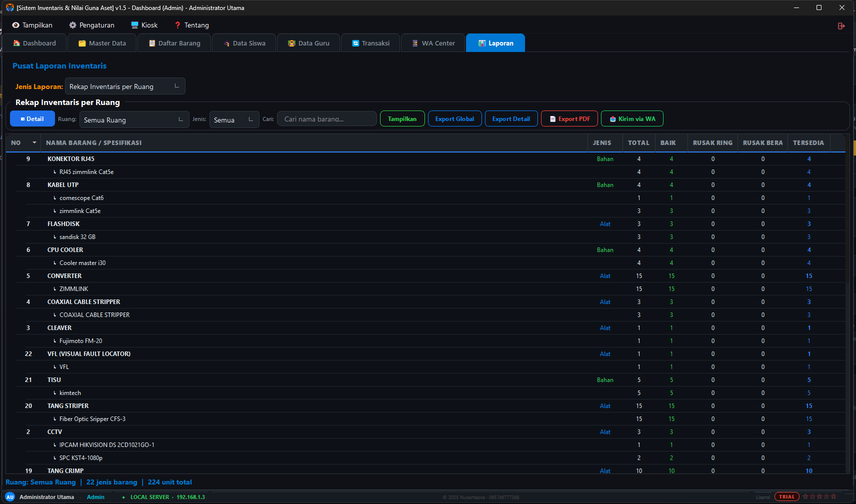Click the Admin role label in status bar
Screen dimensions: 856x504
tap(95, 497)
